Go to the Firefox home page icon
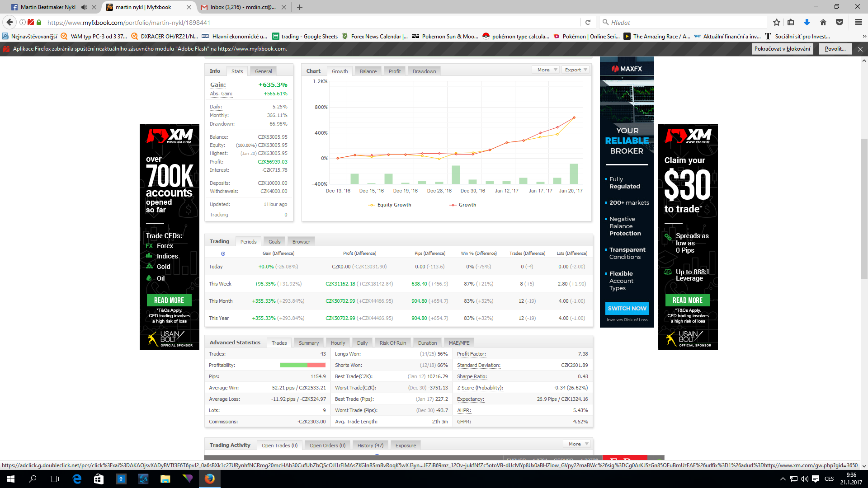This screenshot has height=488, width=868. 823,22
